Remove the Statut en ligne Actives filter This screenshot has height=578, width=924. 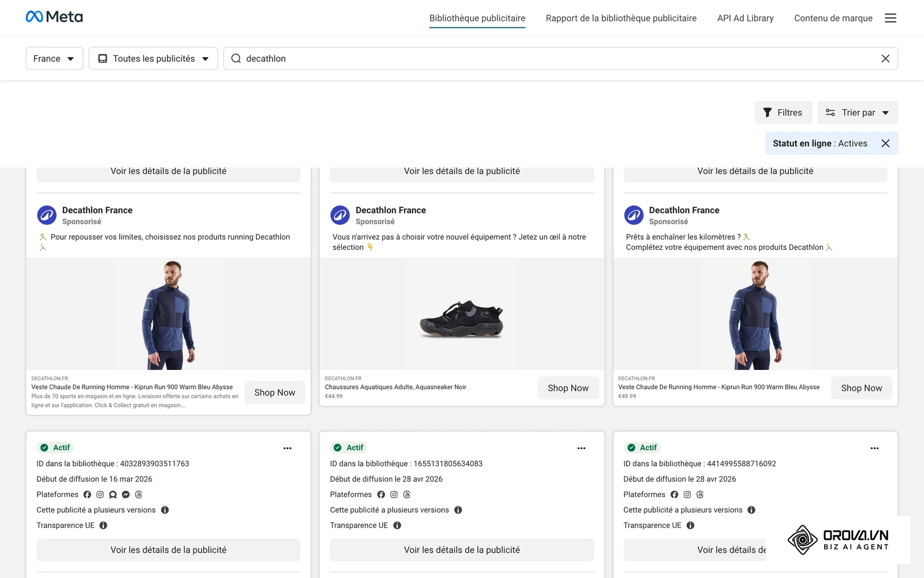tap(885, 143)
